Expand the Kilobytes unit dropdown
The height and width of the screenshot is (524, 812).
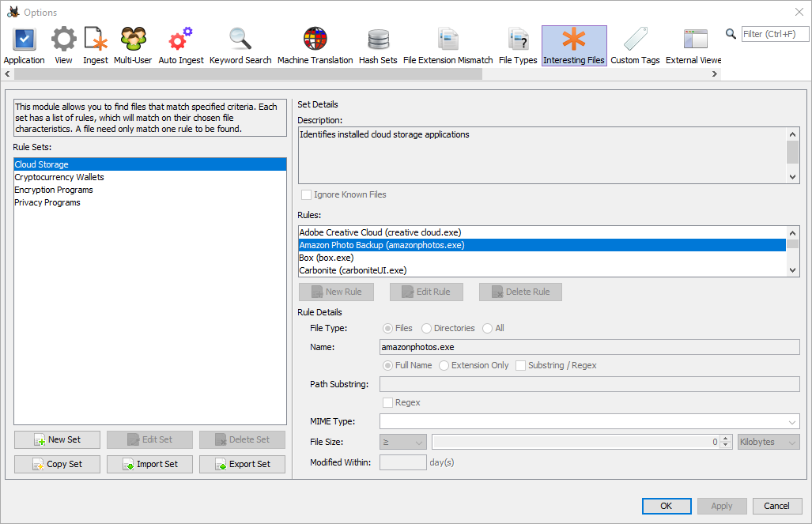click(769, 443)
